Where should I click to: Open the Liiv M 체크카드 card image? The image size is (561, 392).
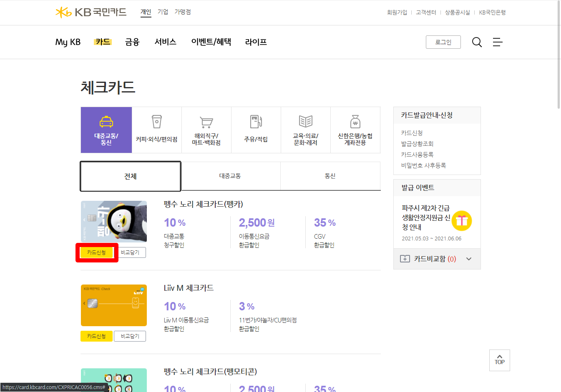pyautogui.click(x=114, y=305)
